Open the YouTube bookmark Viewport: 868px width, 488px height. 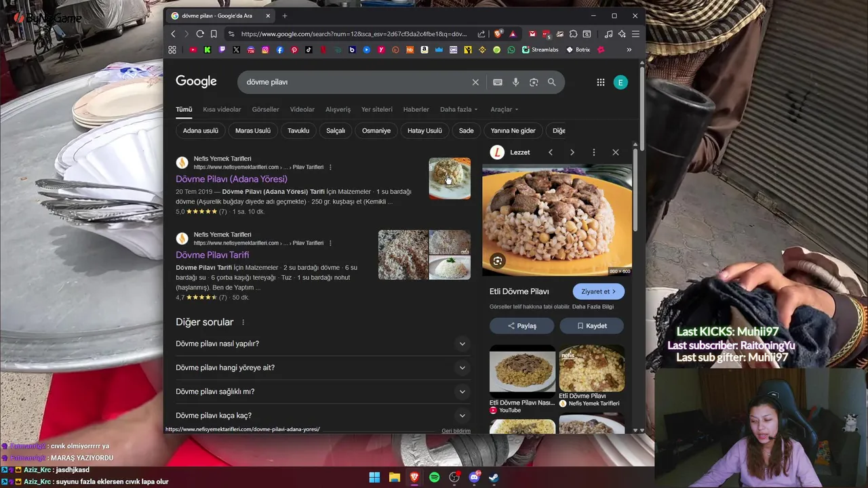coord(193,49)
